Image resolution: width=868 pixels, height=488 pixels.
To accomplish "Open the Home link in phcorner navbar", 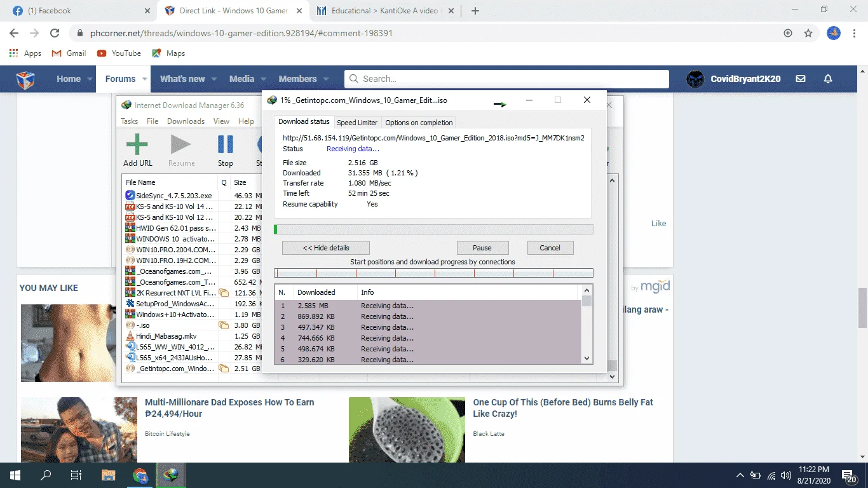I will click(x=69, y=79).
